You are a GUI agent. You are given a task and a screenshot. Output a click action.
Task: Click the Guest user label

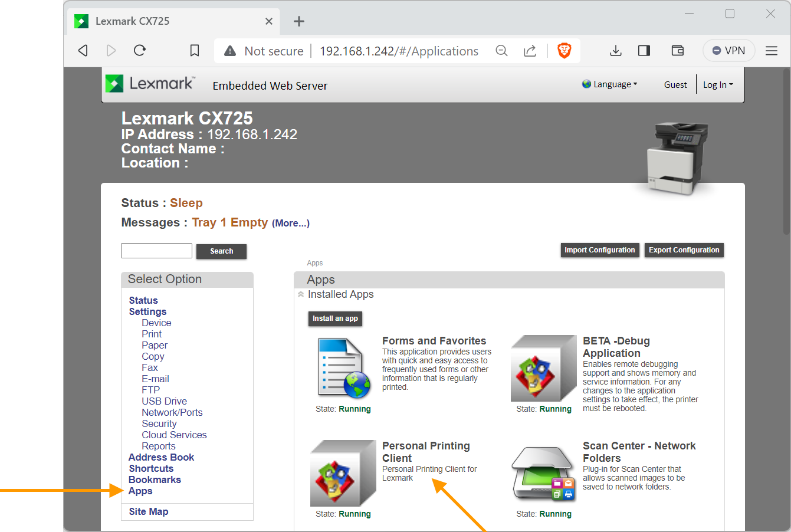click(x=675, y=85)
